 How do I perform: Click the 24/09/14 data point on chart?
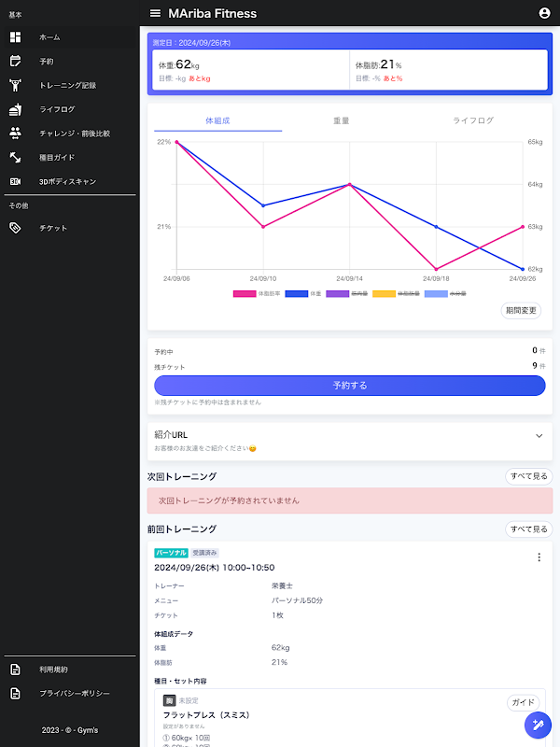point(349,184)
